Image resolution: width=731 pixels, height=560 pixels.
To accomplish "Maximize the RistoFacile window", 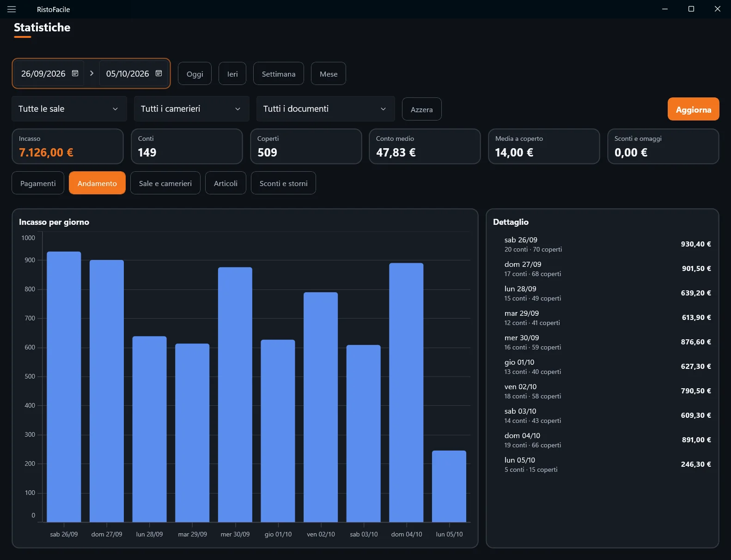I will pyautogui.click(x=691, y=9).
